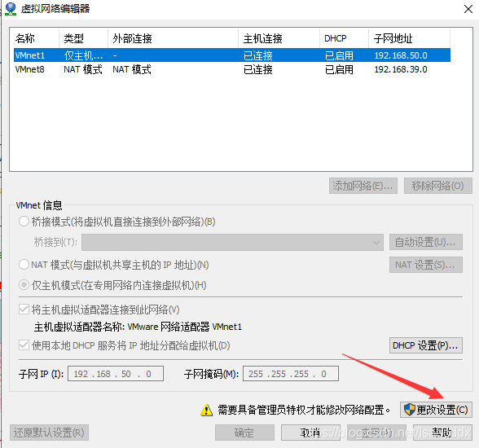The image size is (479, 448).
Task: Click the 取消 button
Action: (x=310, y=433)
